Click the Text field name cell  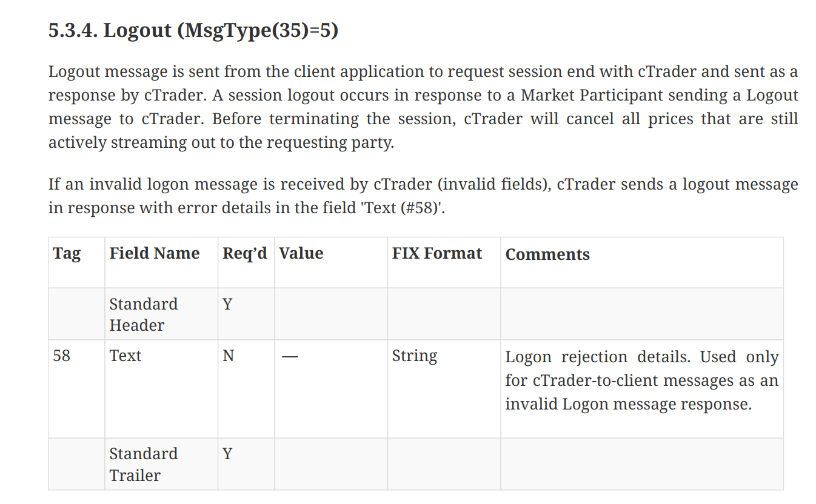[x=125, y=356]
